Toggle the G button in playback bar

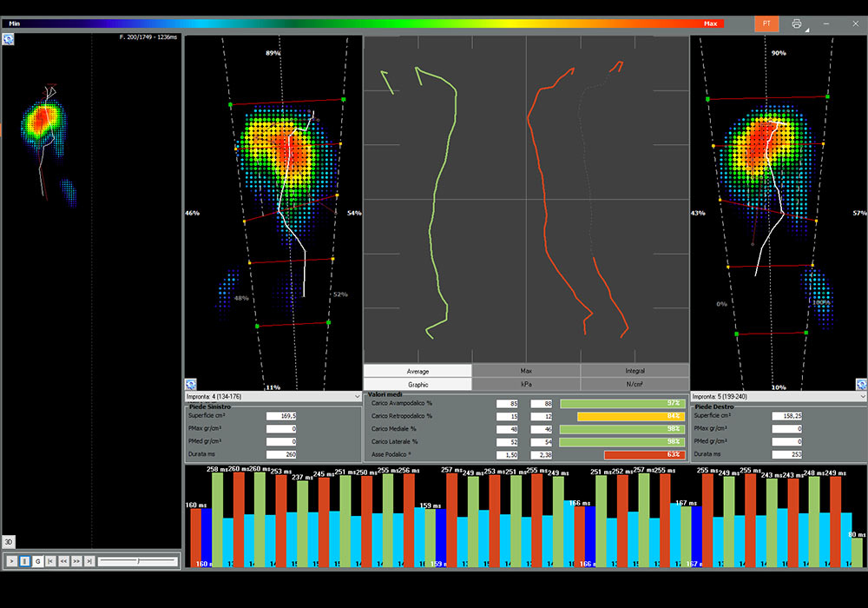click(37, 561)
